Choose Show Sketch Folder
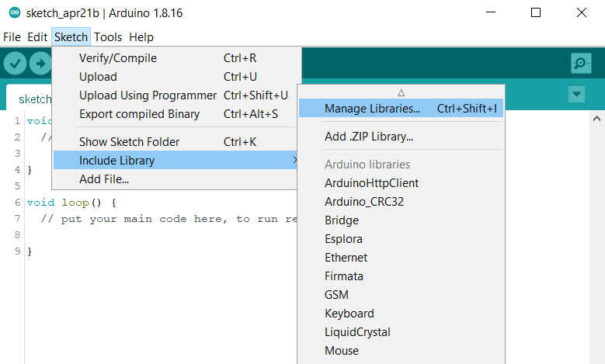 (x=176, y=142)
